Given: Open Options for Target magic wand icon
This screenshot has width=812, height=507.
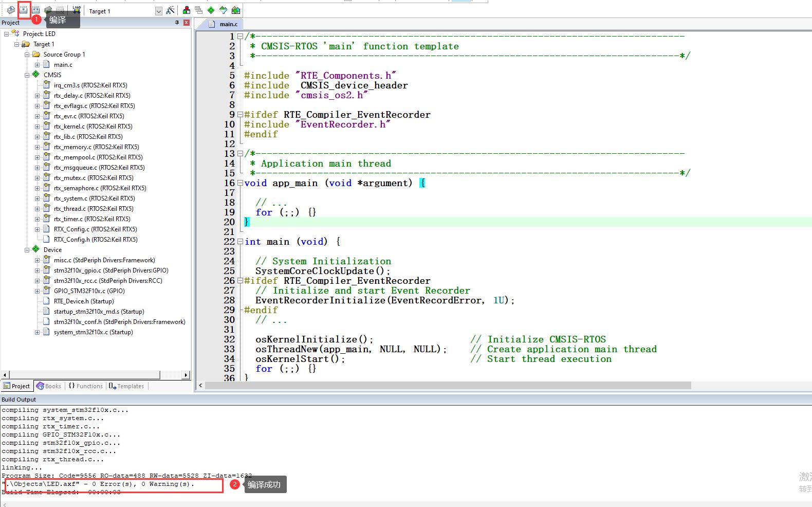Looking at the screenshot, I should pyautogui.click(x=170, y=10).
